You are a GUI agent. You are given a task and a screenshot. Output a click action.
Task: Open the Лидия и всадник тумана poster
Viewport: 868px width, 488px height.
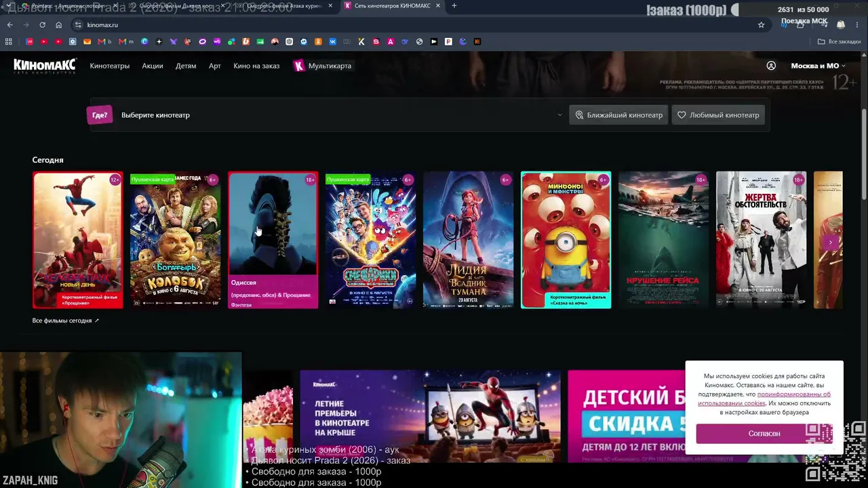coord(469,240)
